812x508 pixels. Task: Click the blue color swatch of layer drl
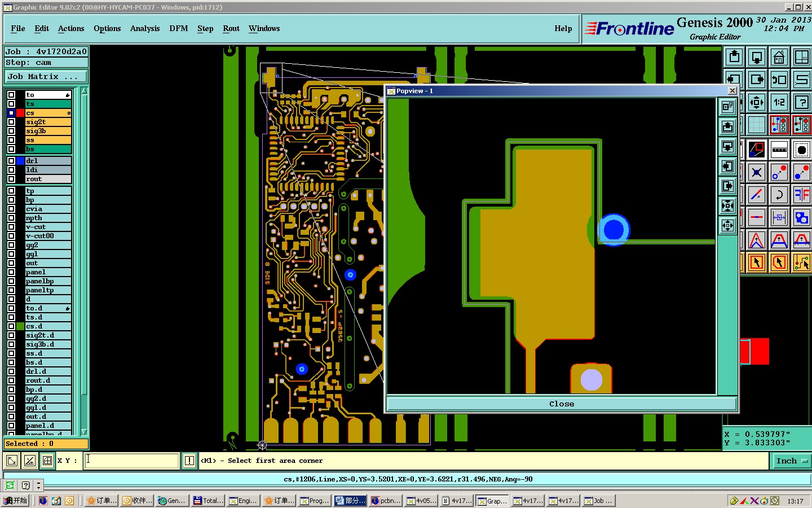(20, 161)
